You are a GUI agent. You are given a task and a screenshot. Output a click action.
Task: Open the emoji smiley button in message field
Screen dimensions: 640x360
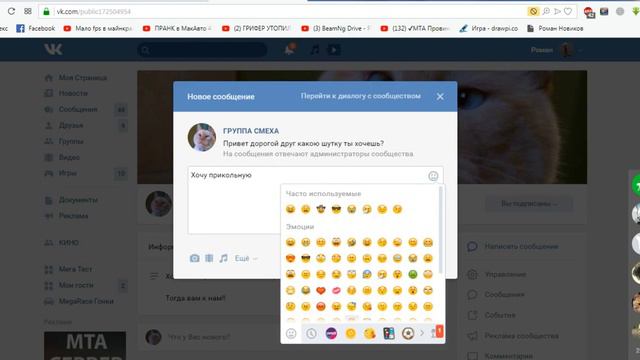pyautogui.click(x=433, y=176)
